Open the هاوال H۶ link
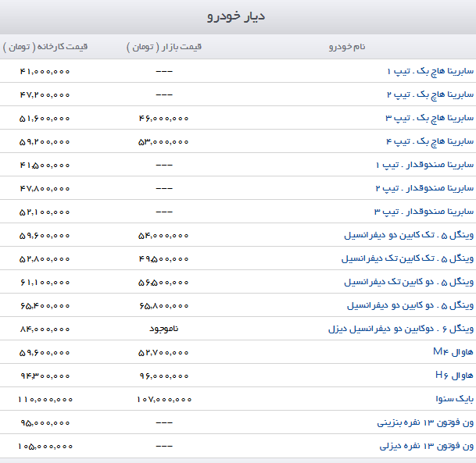The image size is (476, 463). [454, 376]
